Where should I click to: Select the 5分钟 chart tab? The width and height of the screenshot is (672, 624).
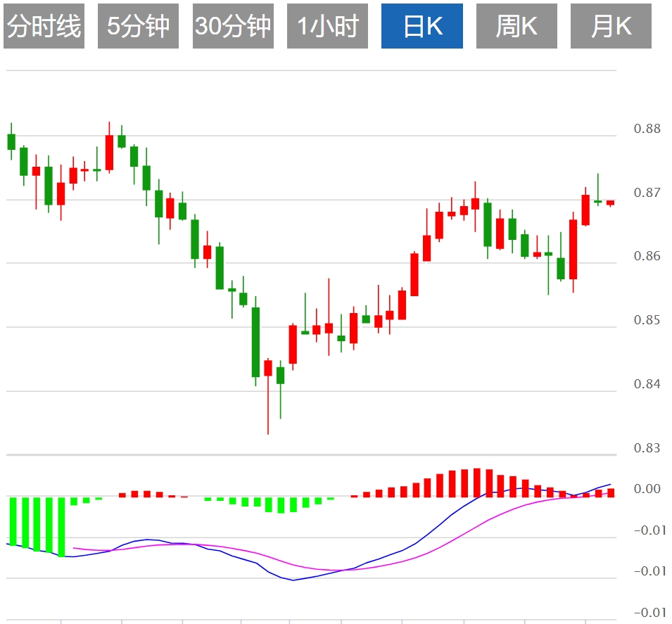point(138,26)
